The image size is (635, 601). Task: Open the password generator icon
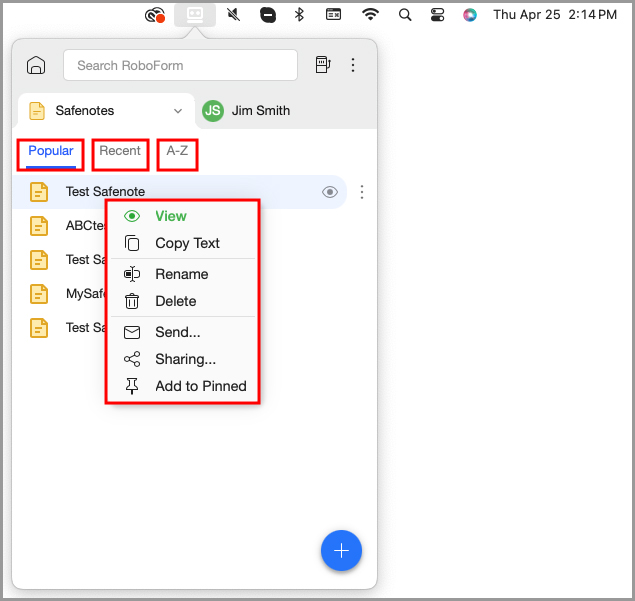(x=323, y=65)
